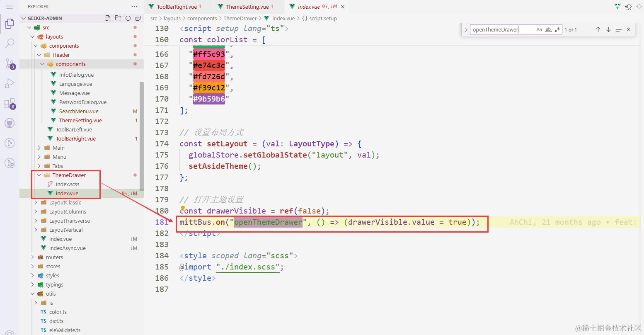
Task: Open color.ts in the Explorer
Action: coord(58,312)
